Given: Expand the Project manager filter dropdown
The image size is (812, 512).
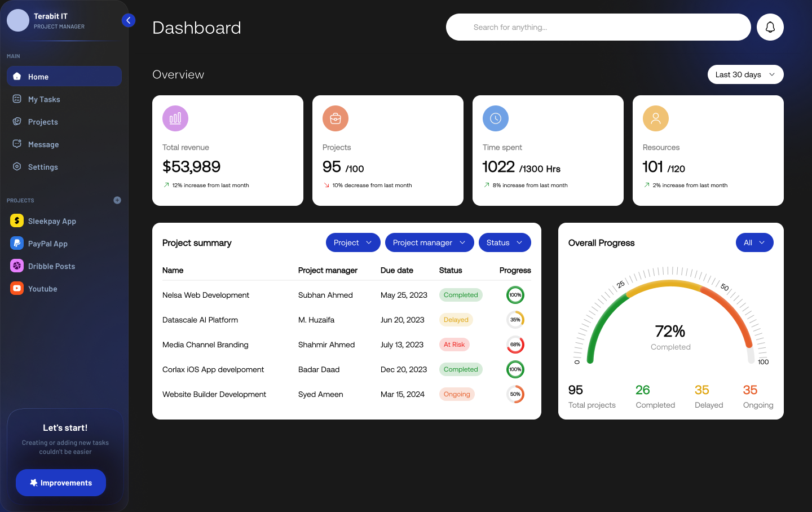Looking at the screenshot, I should tap(429, 242).
